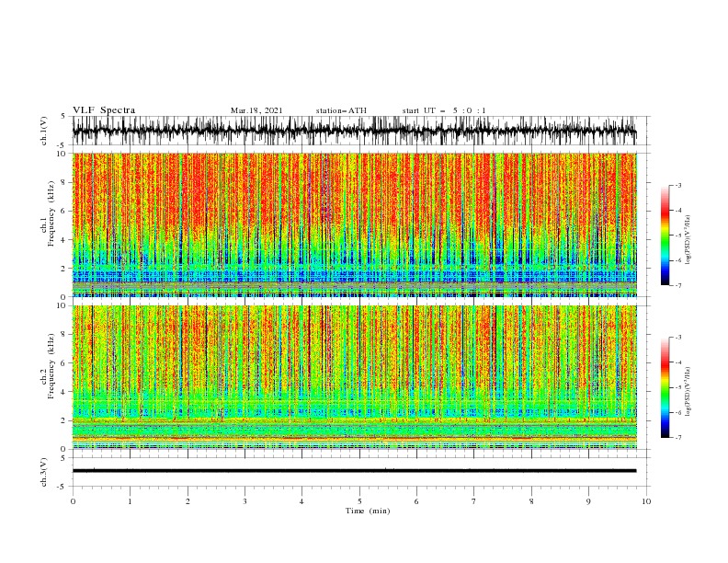Click the flat ch.3 voltage trace
The width and height of the screenshot is (728, 563).
pyautogui.click(x=354, y=471)
